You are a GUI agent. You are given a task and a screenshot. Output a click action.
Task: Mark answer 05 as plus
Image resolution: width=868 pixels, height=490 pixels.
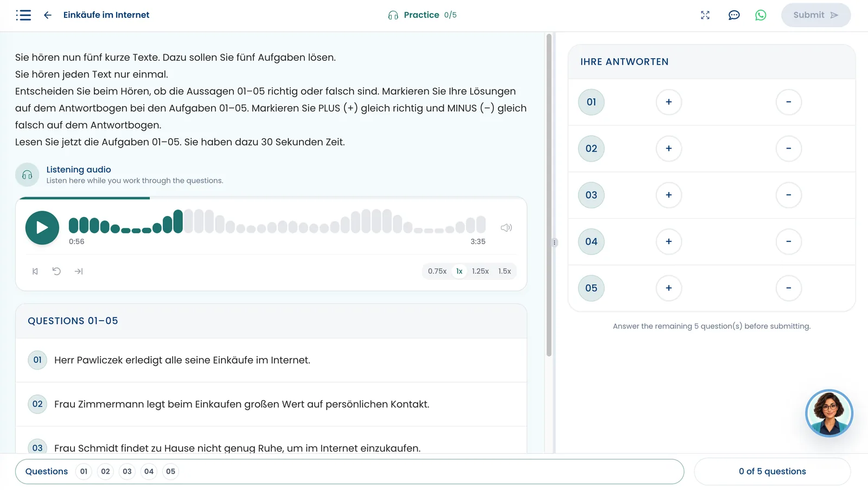point(669,288)
